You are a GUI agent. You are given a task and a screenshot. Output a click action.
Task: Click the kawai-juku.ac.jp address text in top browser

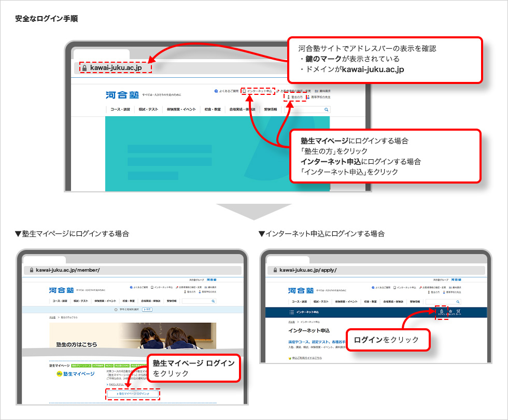click(x=116, y=68)
